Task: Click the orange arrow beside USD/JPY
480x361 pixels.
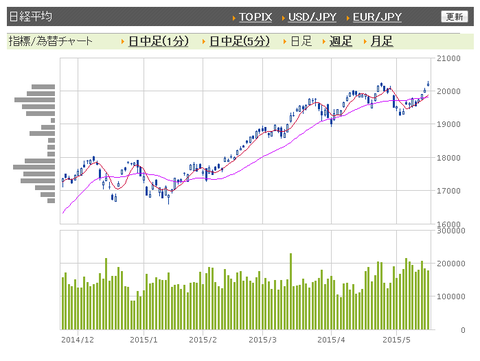Action: tap(283, 18)
